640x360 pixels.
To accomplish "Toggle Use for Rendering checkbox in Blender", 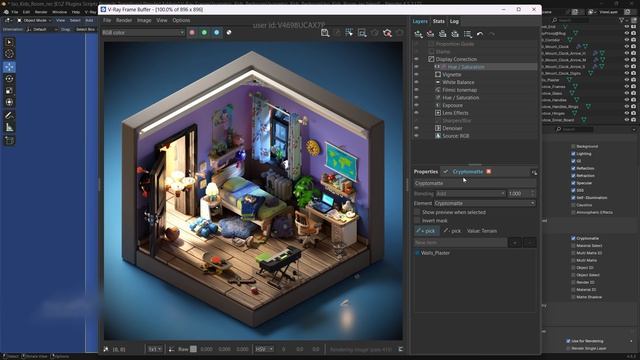I will tap(568, 341).
